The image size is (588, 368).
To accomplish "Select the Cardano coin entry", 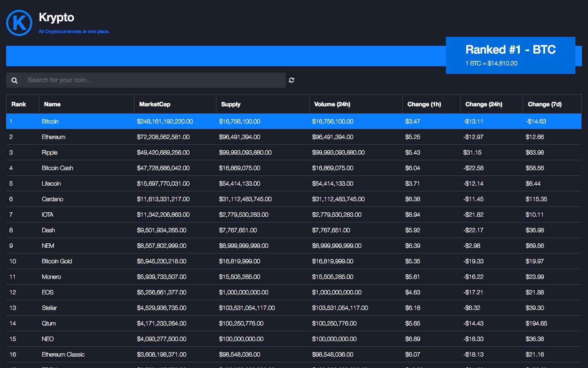I will 52,199.
